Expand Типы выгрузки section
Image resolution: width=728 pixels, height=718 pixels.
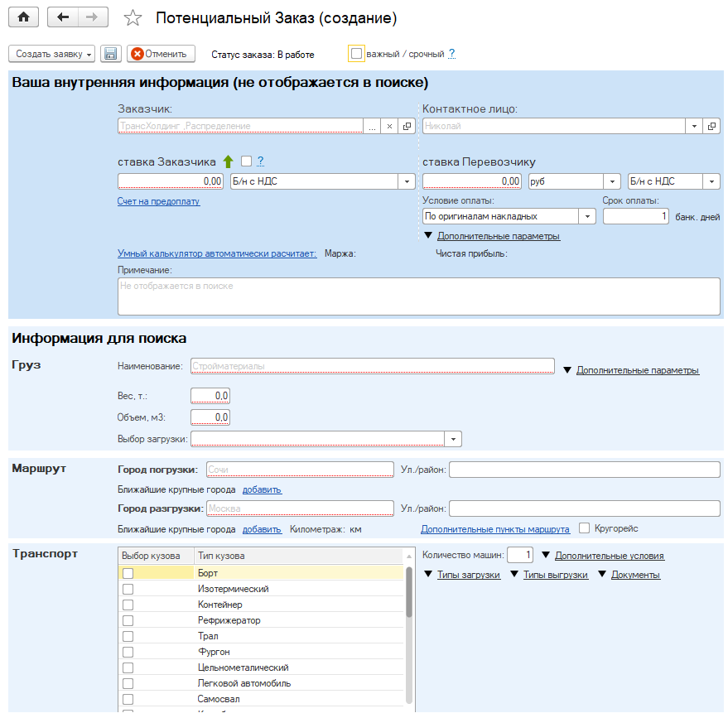pos(556,575)
